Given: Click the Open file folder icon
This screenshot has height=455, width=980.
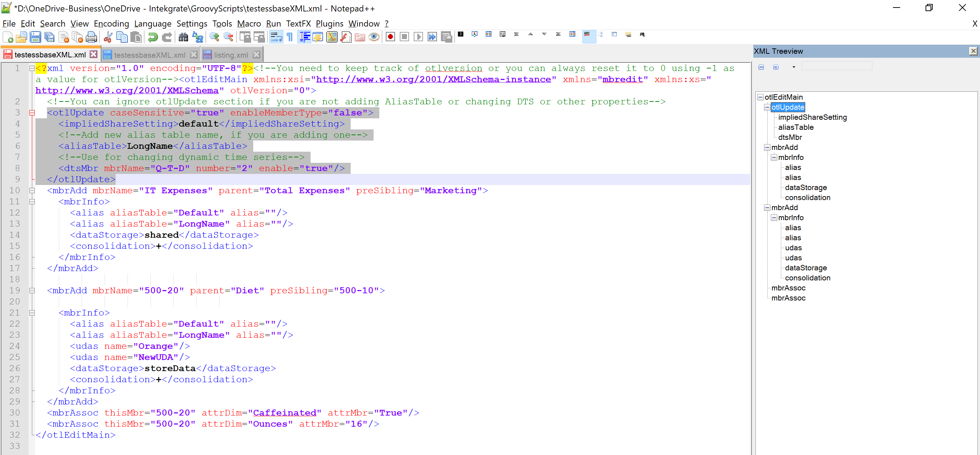Looking at the screenshot, I should (21, 37).
